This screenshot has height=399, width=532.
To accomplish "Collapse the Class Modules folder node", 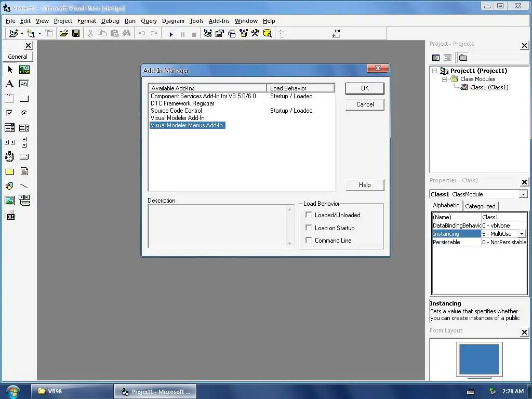I will click(x=445, y=79).
